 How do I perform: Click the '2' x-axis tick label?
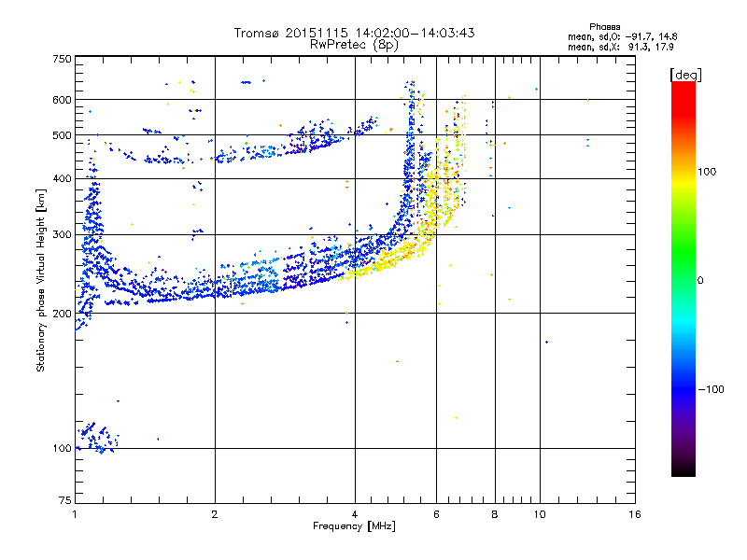[215, 514]
